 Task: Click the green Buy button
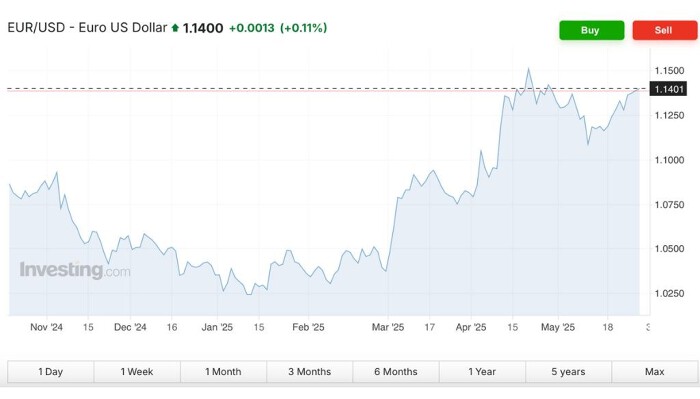point(592,30)
